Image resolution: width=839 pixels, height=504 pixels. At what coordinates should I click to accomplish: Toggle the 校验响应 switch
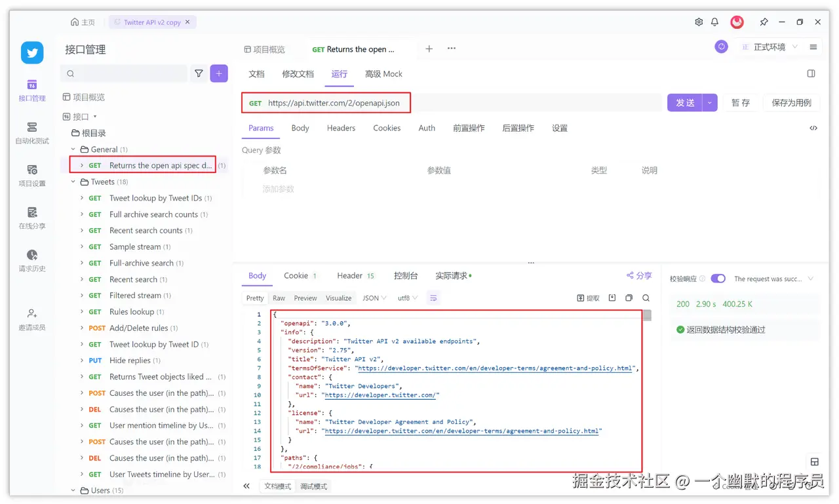coord(718,279)
